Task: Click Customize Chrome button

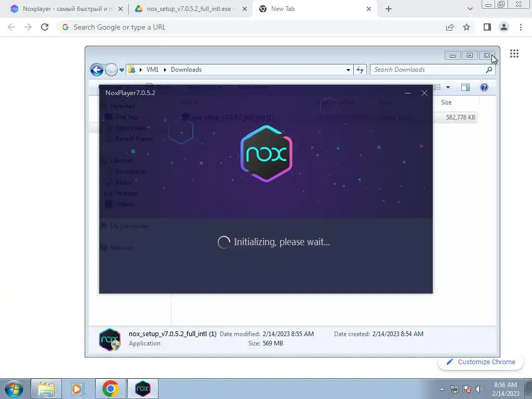Action: click(x=481, y=362)
